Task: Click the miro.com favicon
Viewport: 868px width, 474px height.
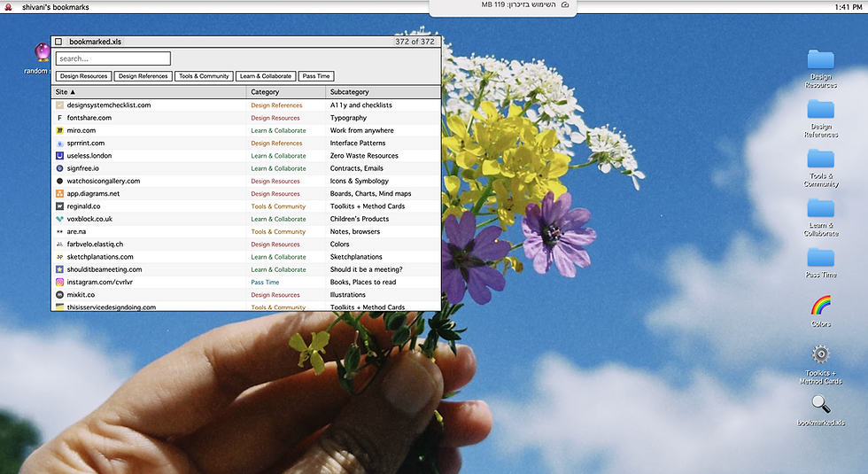Action: tap(60, 131)
